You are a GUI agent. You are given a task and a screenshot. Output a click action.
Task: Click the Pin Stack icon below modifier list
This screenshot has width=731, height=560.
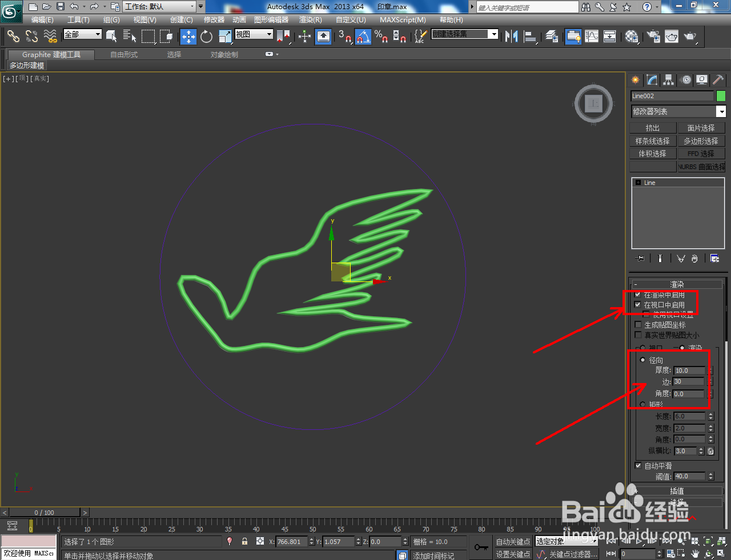[640, 258]
